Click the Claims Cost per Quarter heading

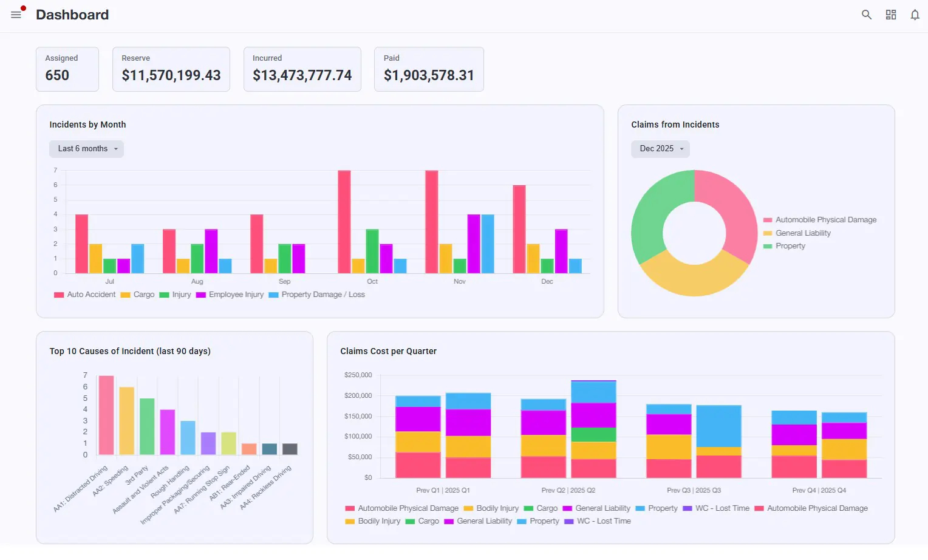pyautogui.click(x=389, y=351)
